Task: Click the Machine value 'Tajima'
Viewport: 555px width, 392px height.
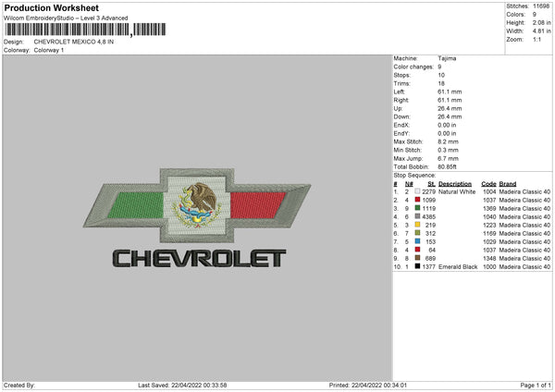Action: tap(447, 58)
